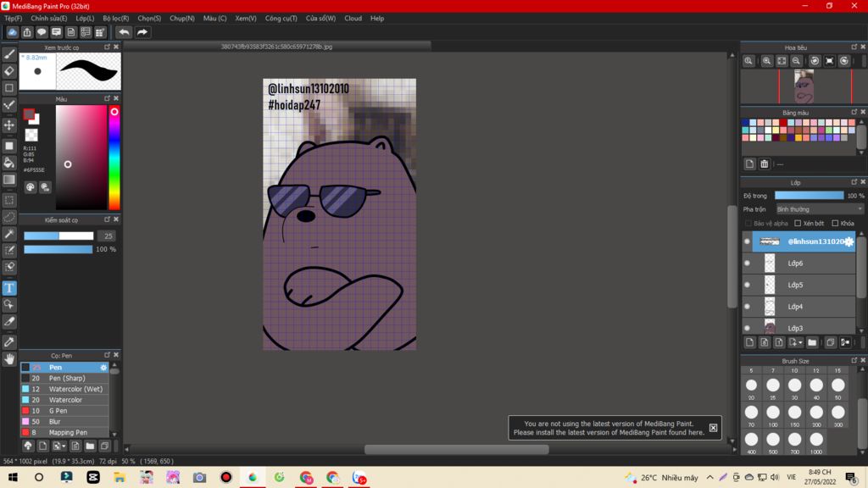Select the rectangular Selection tool

[x=9, y=200]
